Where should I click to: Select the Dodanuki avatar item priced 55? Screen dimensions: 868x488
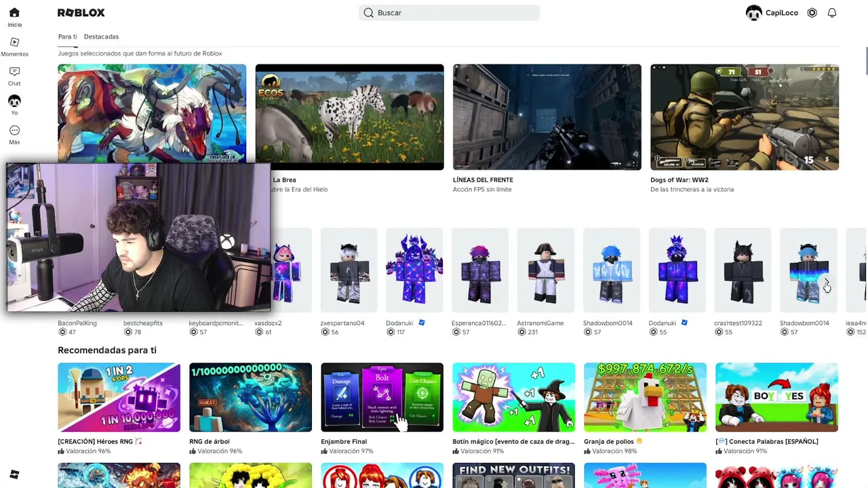pyautogui.click(x=677, y=271)
